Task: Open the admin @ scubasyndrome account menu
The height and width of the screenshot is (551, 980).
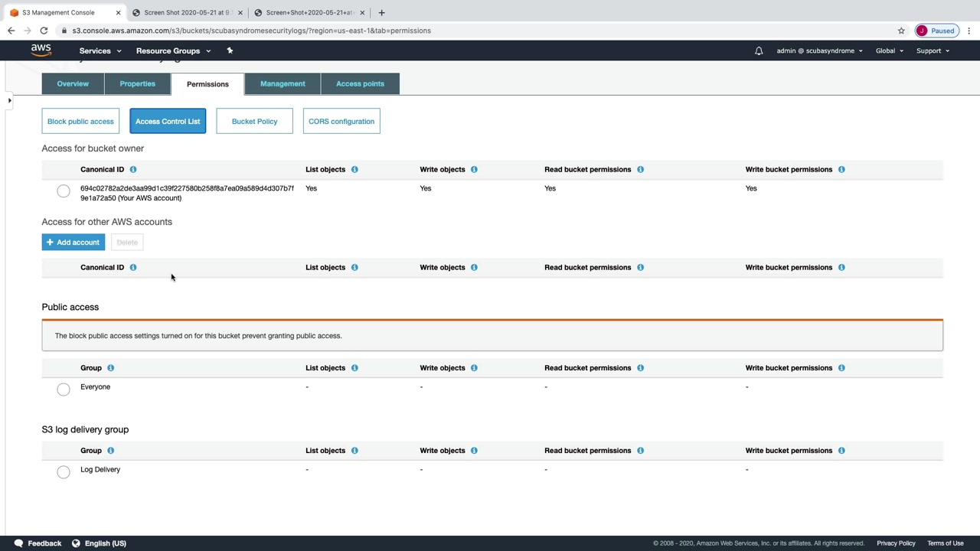Action: coord(819,51)
